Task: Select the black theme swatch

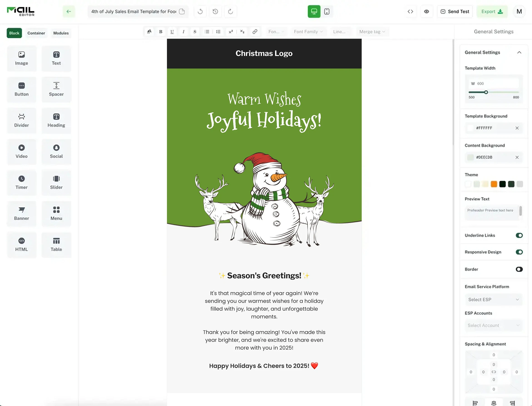Action: click(x=502, y=184)
